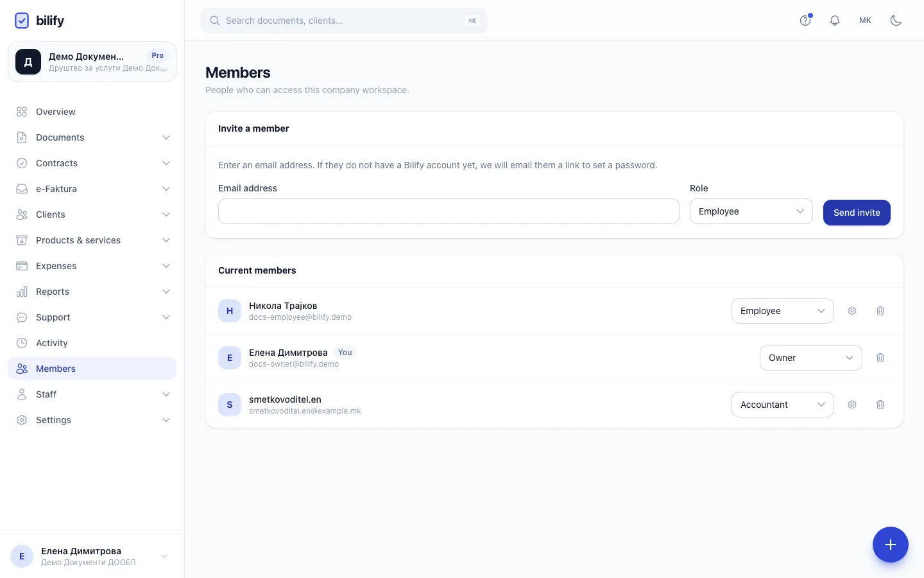The height and width of the screenshot is (578, 924).
Task: Click the Send invite button
Action: [857, 213]
